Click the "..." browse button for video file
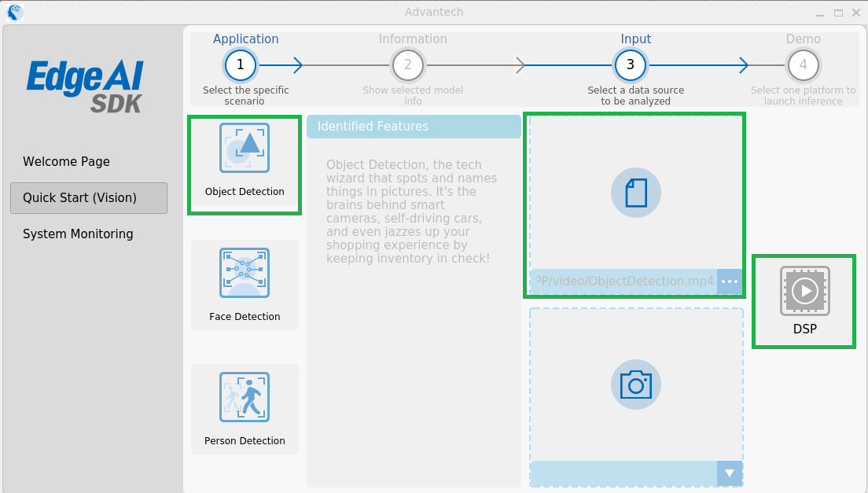The height and width of the screenshot is (493, 868). click(728, 281)
